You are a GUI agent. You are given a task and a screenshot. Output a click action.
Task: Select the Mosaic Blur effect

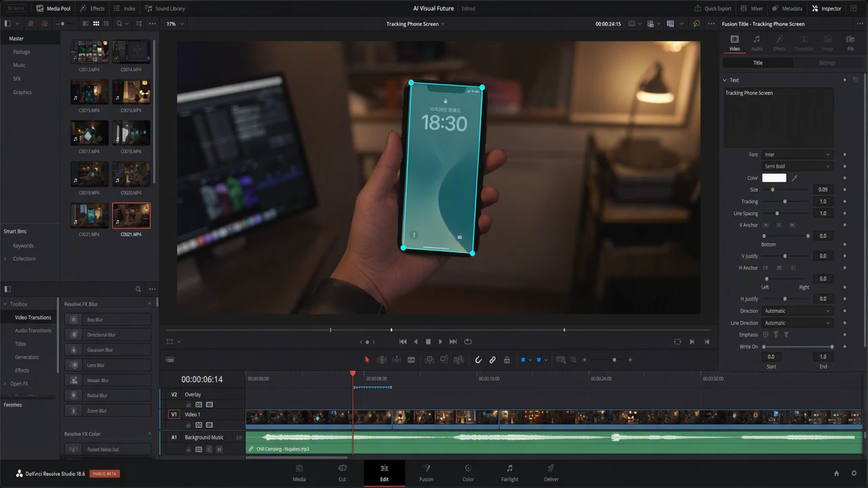[x=108, y=380]
